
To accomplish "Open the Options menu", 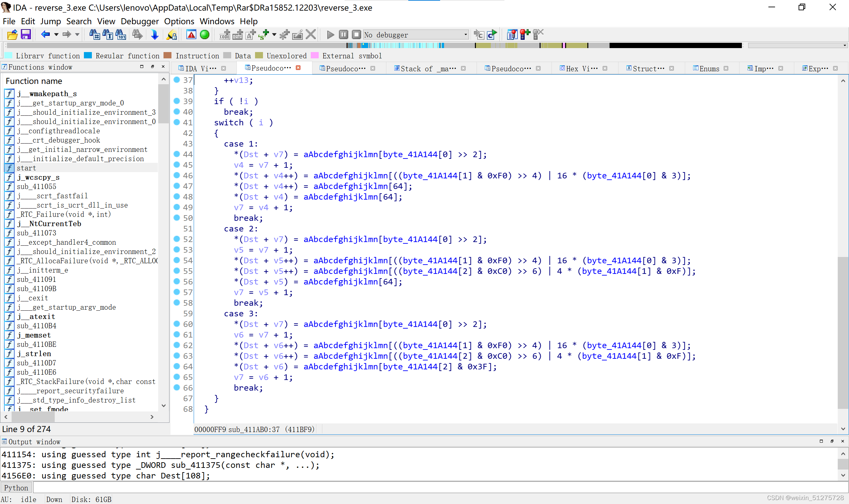I will 179,21.
